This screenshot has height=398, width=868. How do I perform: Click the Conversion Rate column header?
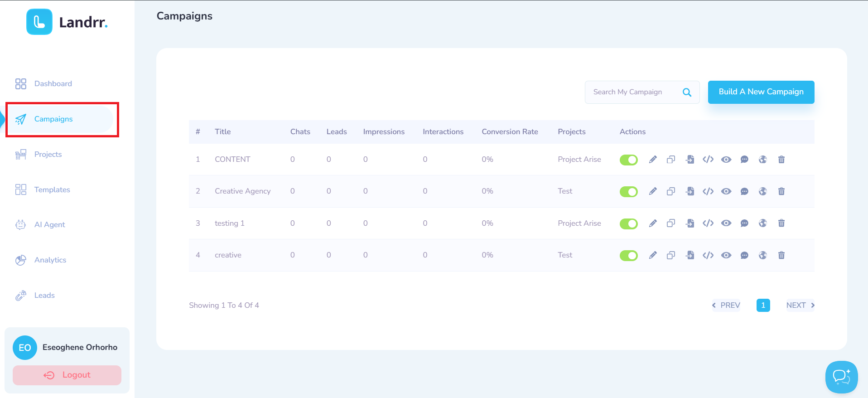tap(510, 131)
